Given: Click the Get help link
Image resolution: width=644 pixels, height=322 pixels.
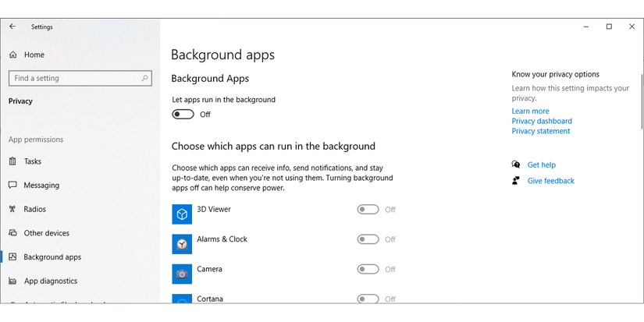Looking at the screenshot, I should [541, 165].
